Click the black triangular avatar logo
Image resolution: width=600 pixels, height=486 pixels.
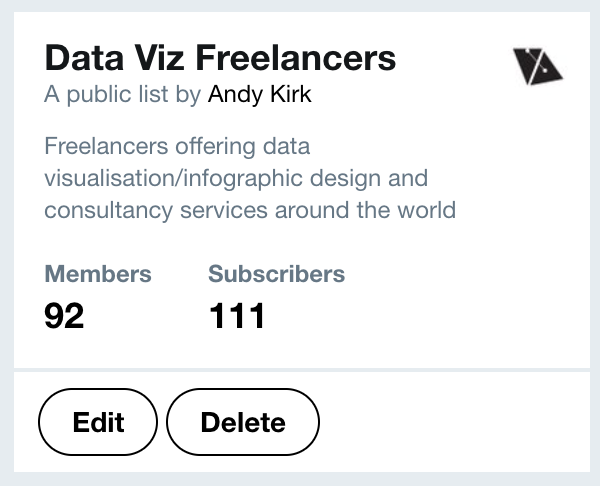point(537,65)
